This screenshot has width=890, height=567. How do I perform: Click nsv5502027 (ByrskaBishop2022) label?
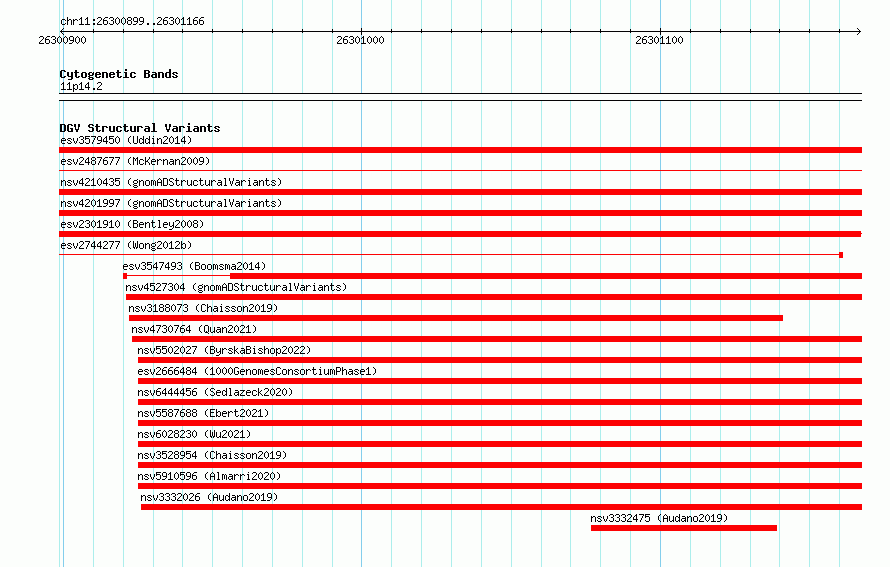tap(224, 350)
